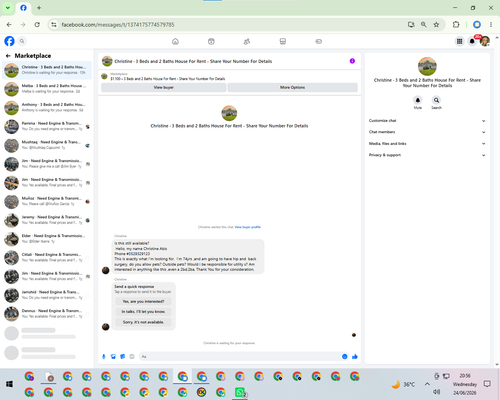
Task: Expand the Privacy & support section
Action: [x=427, y=155]
